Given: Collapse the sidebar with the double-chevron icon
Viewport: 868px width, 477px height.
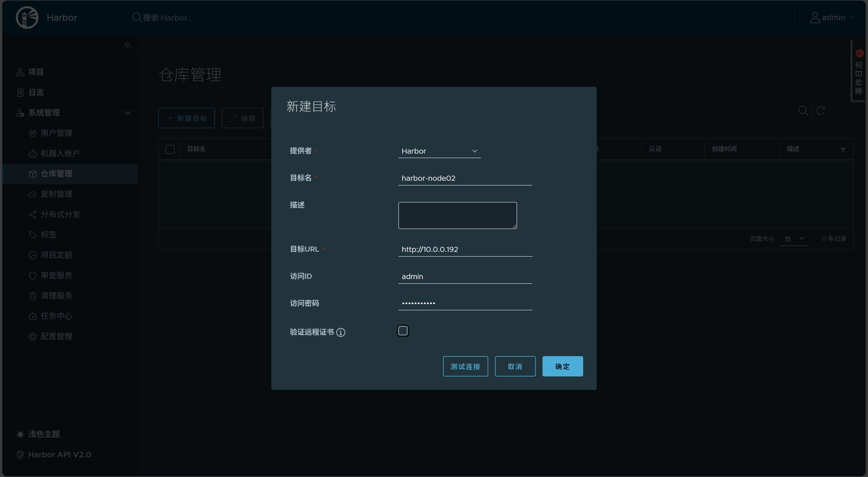Looking at the screenshot, I should coord(128,45).
